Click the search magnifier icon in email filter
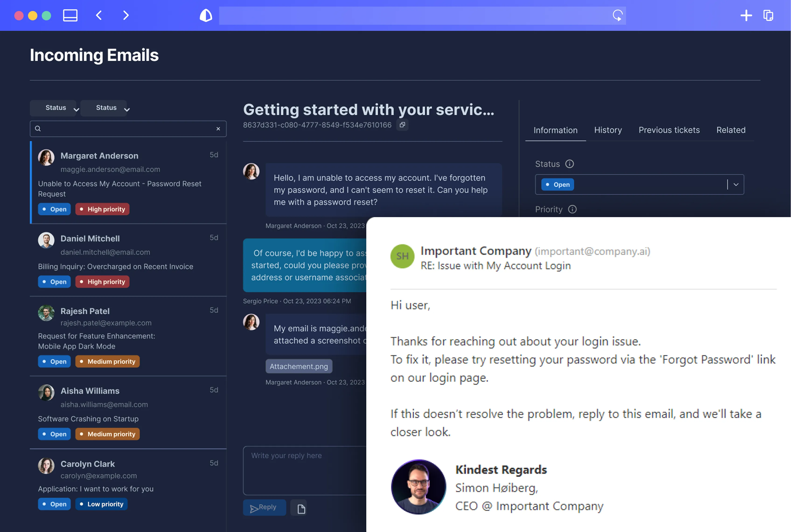 [38, 129]
